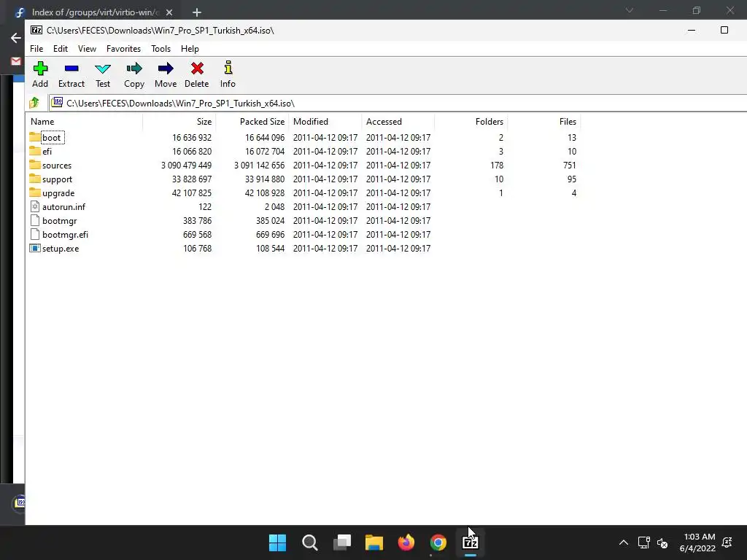Click the Delete toolbar icon

(x=197, y=69)
